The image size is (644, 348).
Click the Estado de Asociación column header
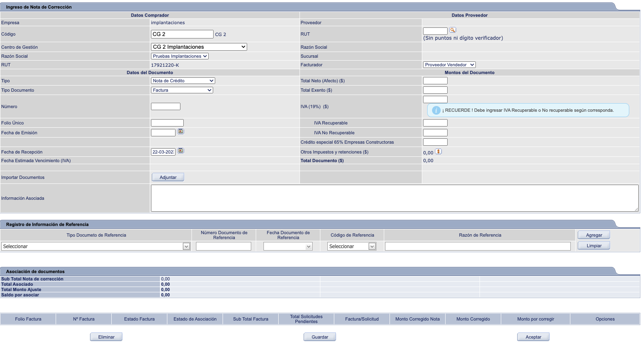[195, 319]
